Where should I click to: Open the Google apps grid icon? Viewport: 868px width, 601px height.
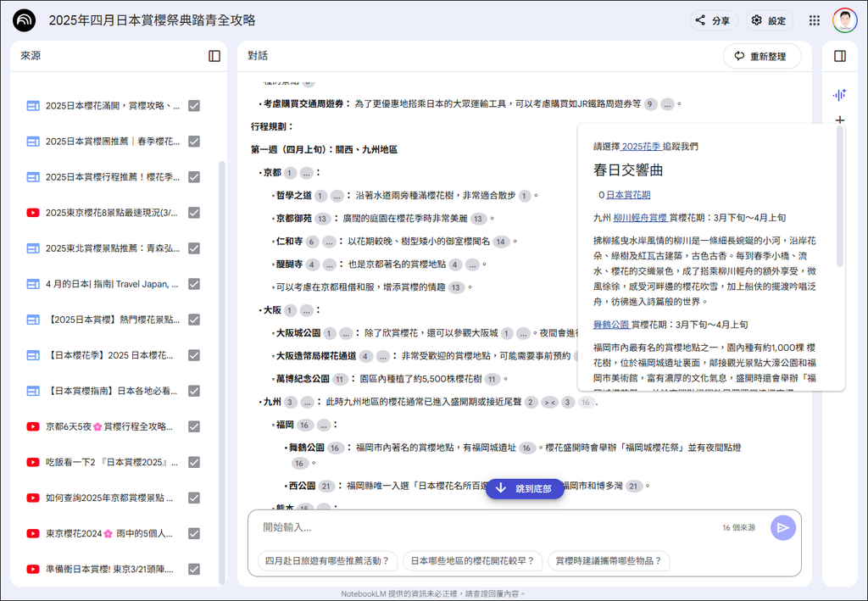(x=815, y=20)
